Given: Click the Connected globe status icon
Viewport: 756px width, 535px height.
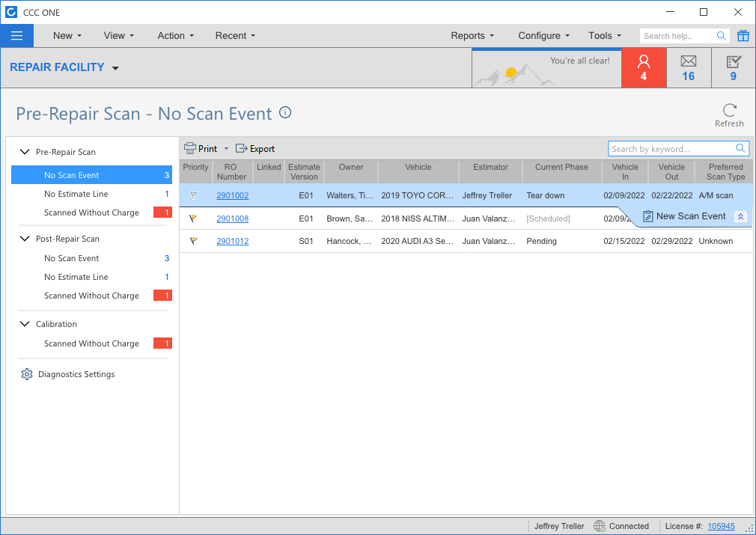Looking at the screenshot, I should pyautogui.click(x=600, y=526).
